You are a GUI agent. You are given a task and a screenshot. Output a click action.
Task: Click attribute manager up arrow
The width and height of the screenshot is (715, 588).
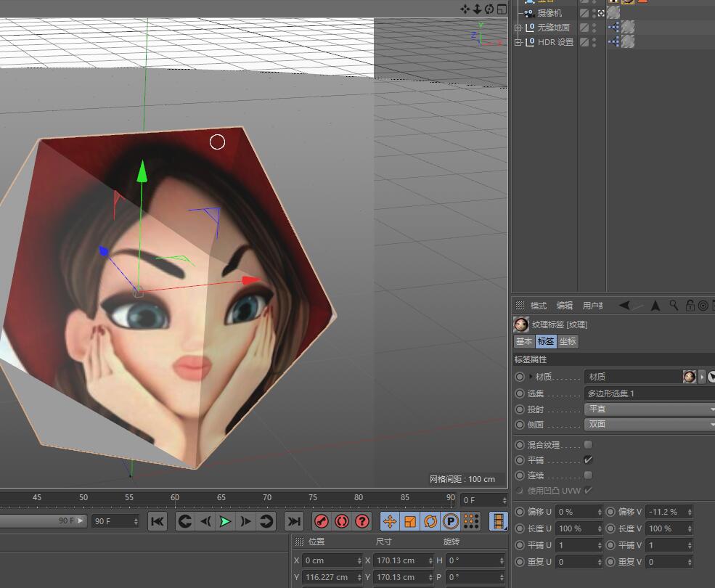click(x=655, y=305)
